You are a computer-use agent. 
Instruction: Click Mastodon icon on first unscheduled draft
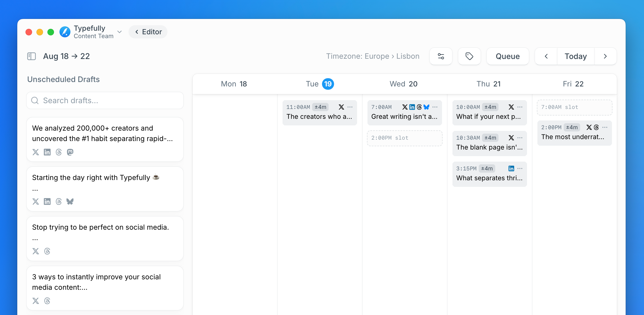70,152
